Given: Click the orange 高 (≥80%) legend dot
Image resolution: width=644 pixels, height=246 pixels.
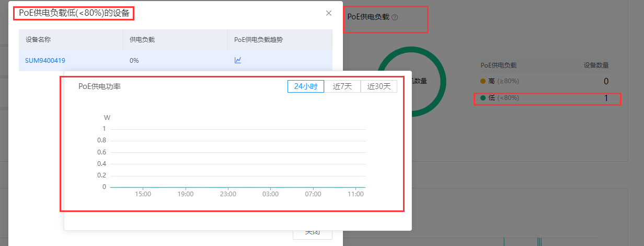Looking at the screenshot, I should coord(483,81).
